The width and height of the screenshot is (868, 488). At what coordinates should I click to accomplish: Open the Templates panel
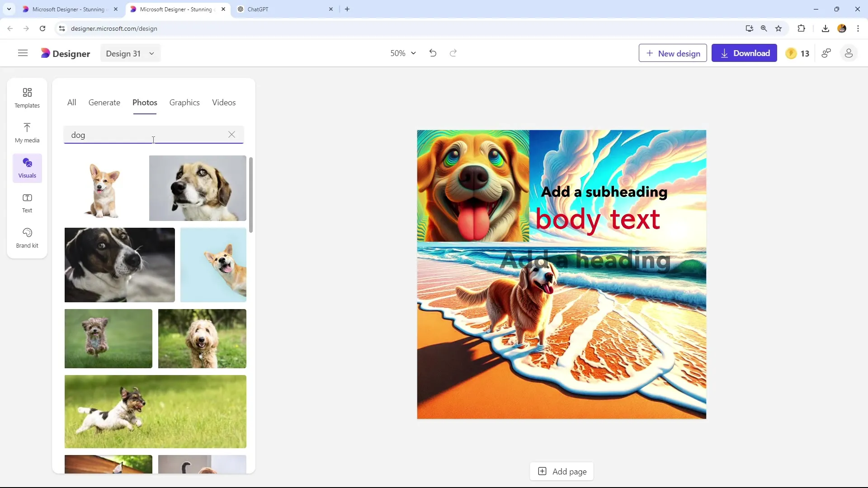point(27,98)
